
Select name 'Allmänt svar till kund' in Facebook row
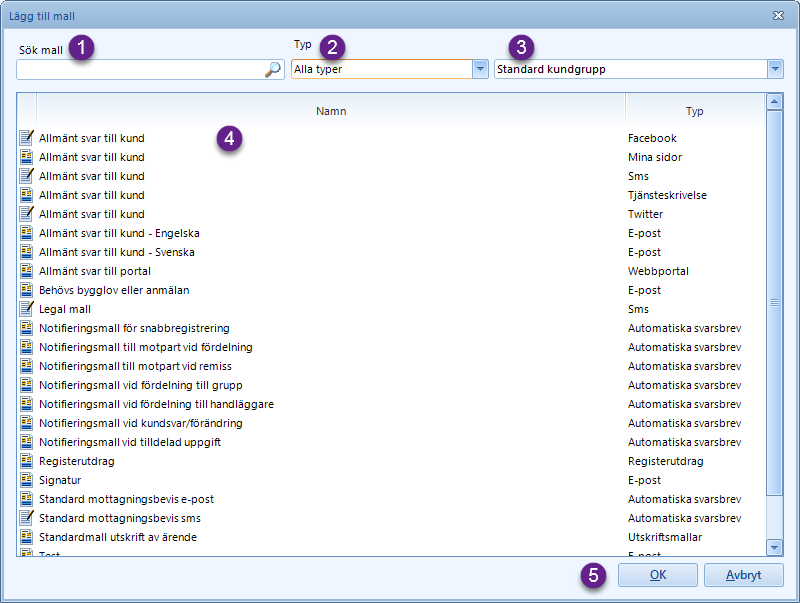[x=92, y=138]
